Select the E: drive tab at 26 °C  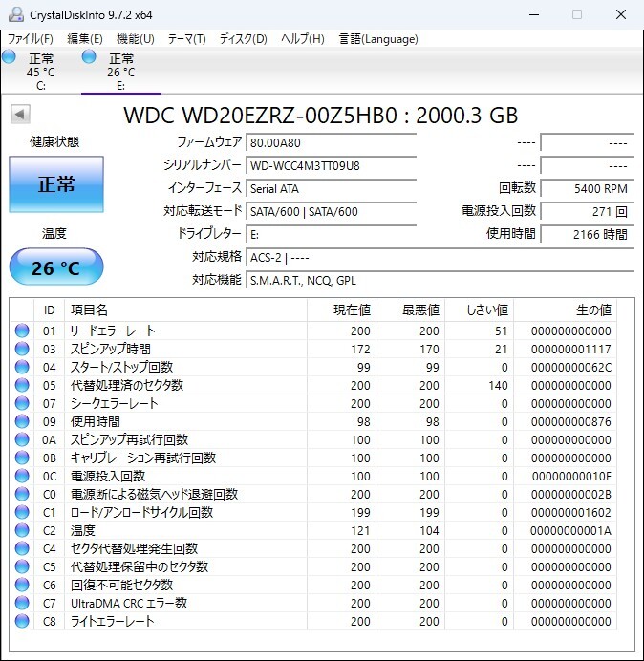point(121,71)
